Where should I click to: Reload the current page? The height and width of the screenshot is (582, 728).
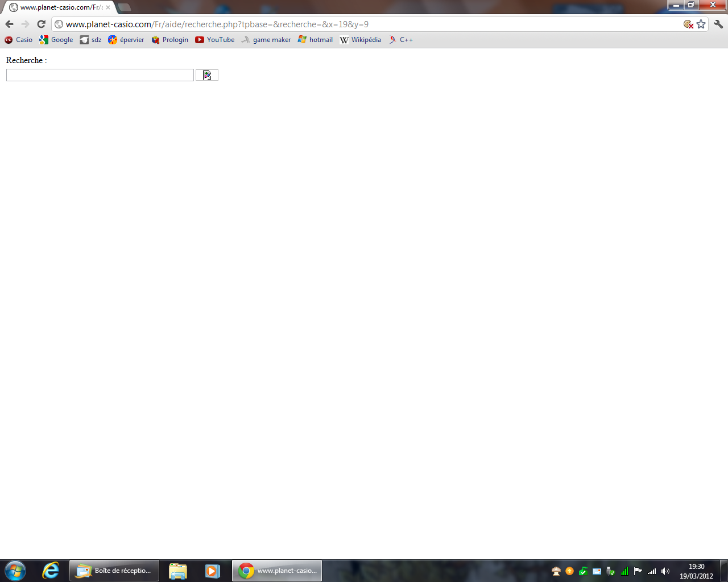tap(41, 24)
